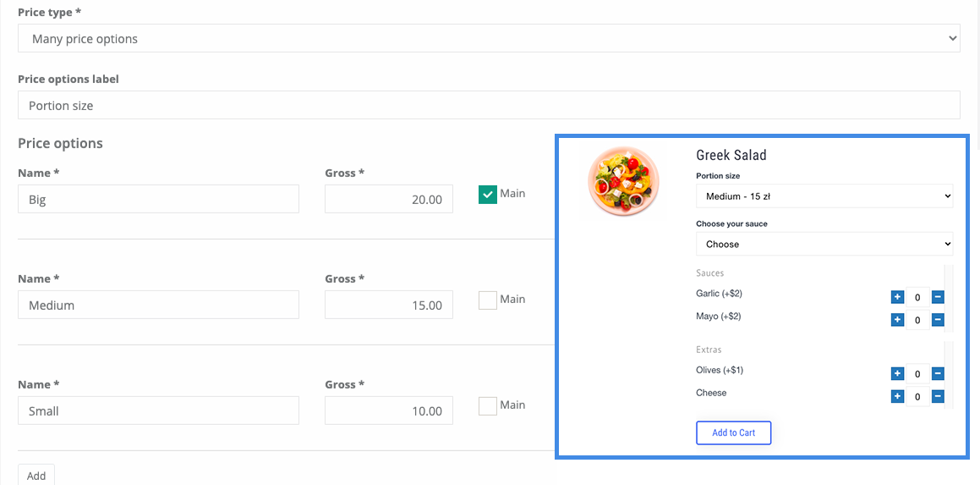Click the Add price option button
The width and height of the screenshot is (980, 485).
point(36,475)
